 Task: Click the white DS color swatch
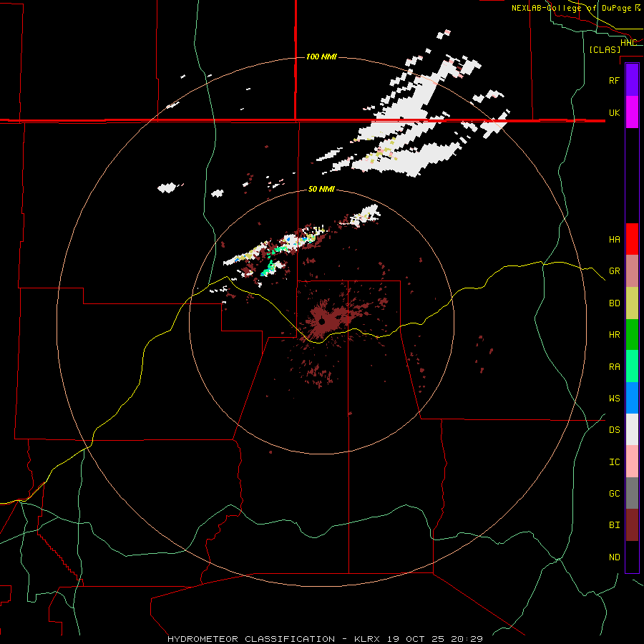(x=632, y=429)
